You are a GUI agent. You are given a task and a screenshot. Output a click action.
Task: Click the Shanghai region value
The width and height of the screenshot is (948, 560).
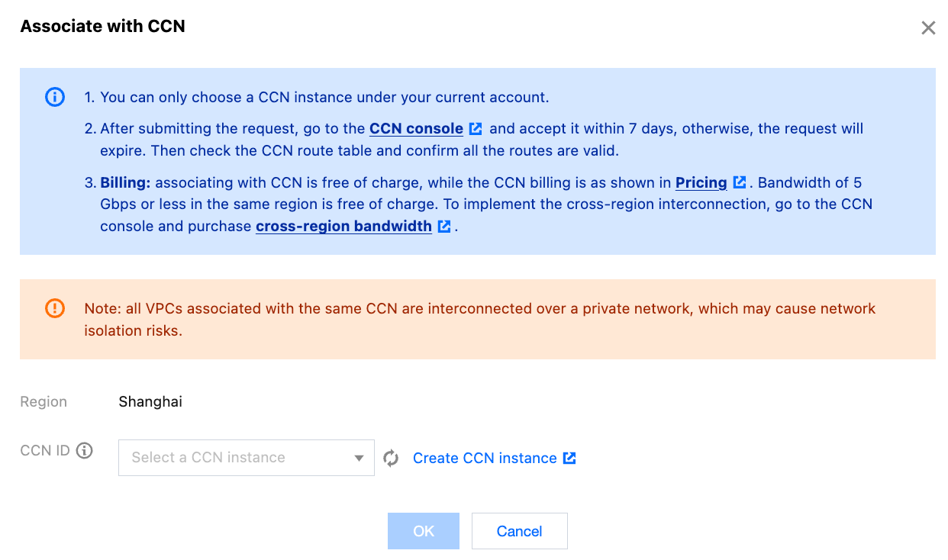pos(150,402)
